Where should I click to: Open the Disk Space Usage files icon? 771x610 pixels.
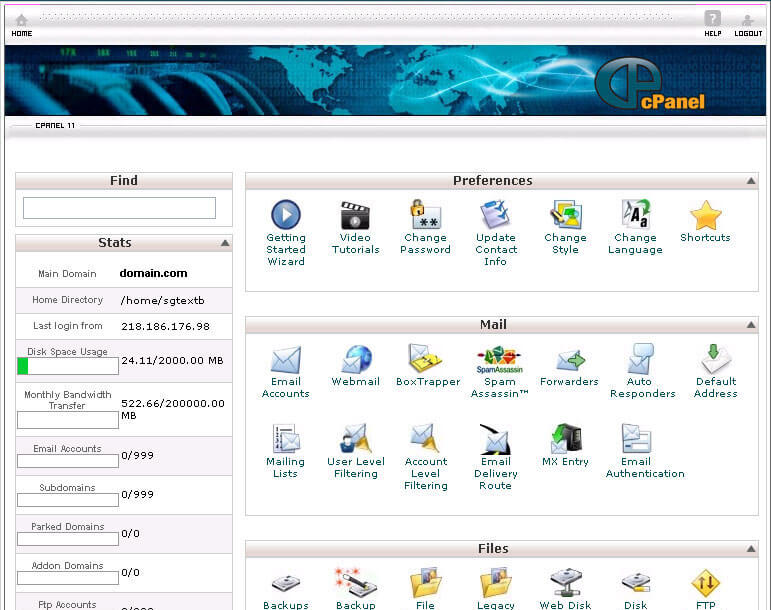(x=635, y=583)
